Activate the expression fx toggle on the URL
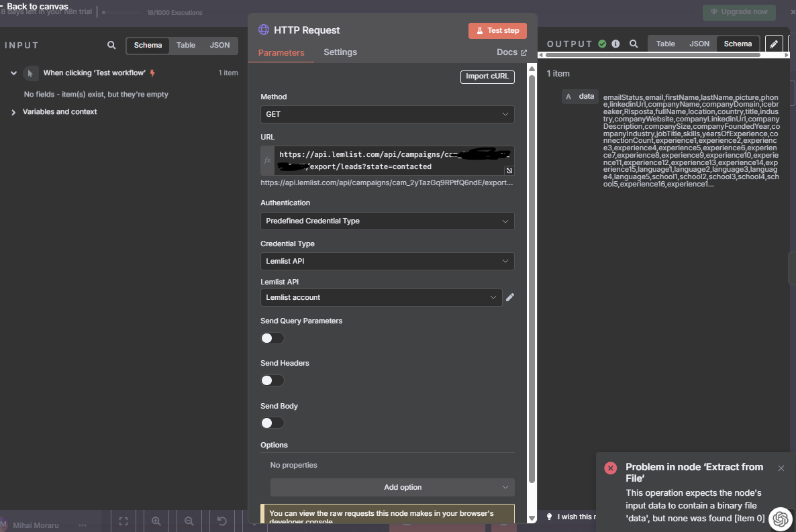 (266, 160)
